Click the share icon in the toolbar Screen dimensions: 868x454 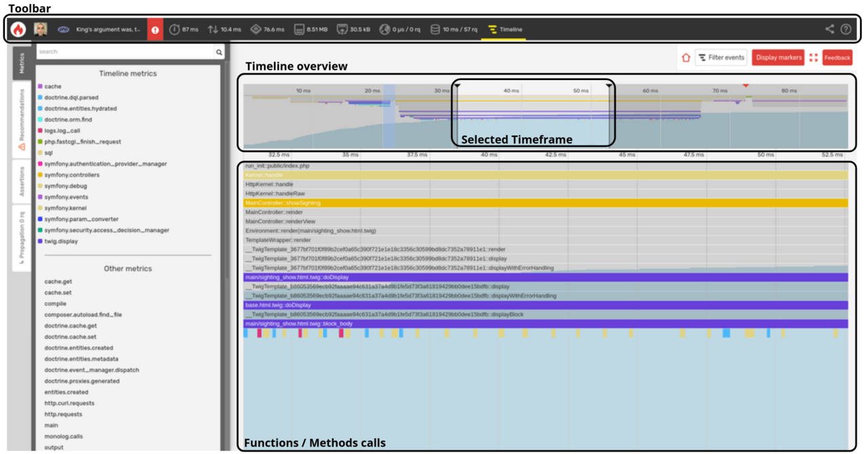tap(829, 29)
